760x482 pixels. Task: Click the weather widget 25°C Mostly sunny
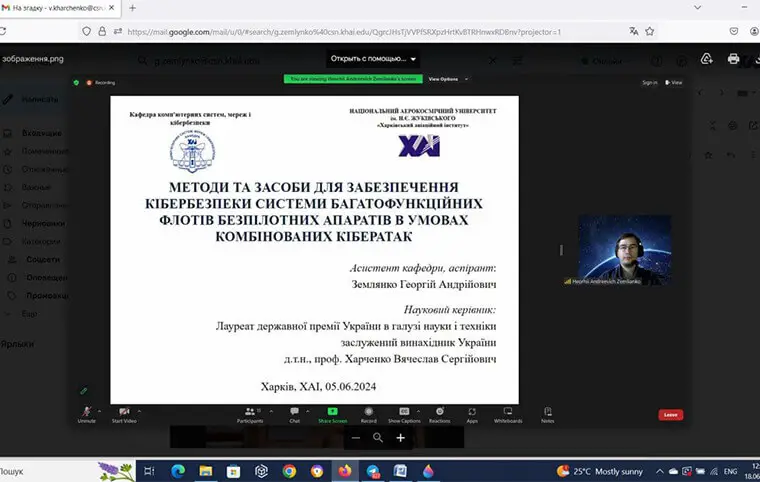coord(600,471)
